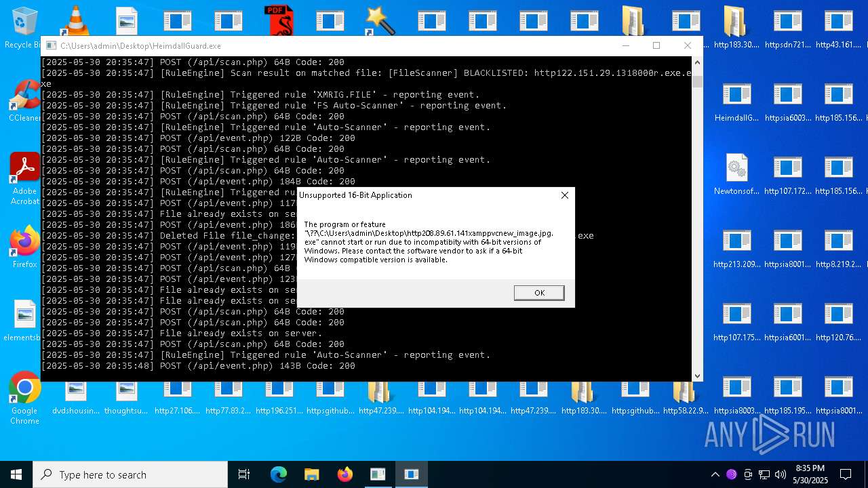This screenshot has width=868, height=488.
Task: Select the http107.175... desktop file
Action: [x=736, y=321]
